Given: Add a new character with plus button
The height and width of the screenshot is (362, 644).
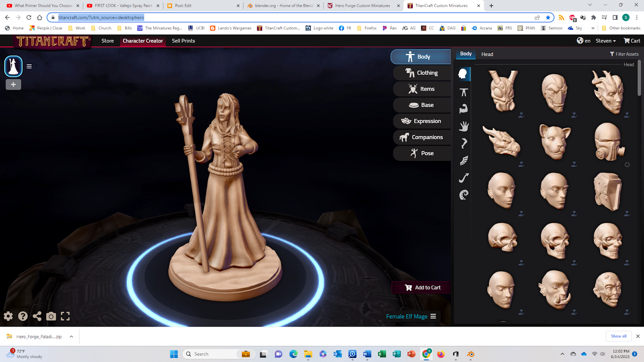Looking at the screenshot, I should coord(13,84).
